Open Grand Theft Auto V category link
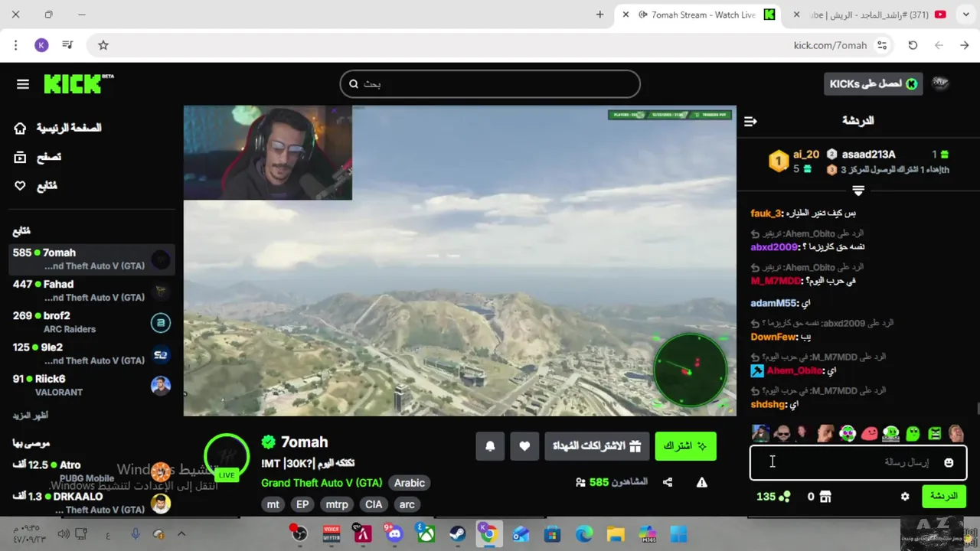This screenshot has height=551, width=980. [322, 483]
